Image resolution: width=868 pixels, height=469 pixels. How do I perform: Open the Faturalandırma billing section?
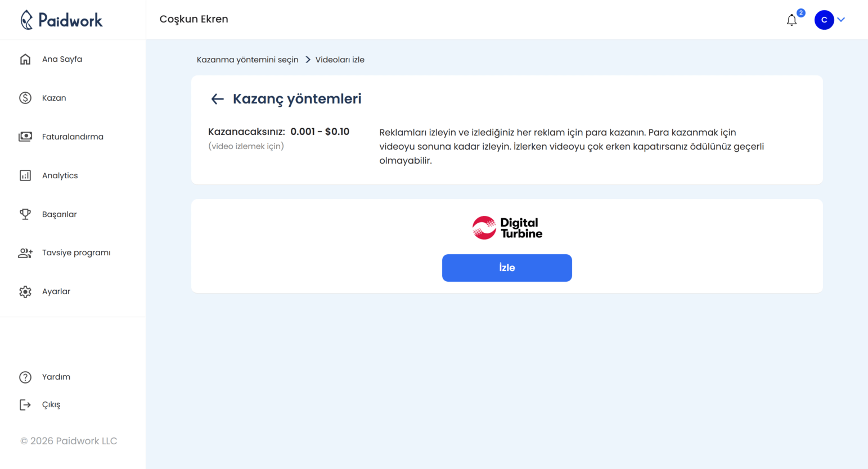pyautogui.click(x=25, y=136)
